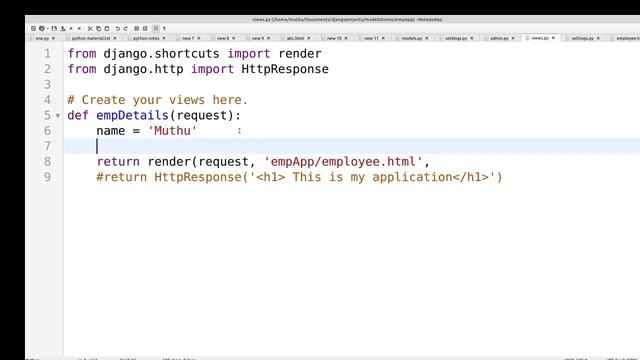640x360 pixels.
Task: Close the new 9 tab
Action: pos(268,38)
